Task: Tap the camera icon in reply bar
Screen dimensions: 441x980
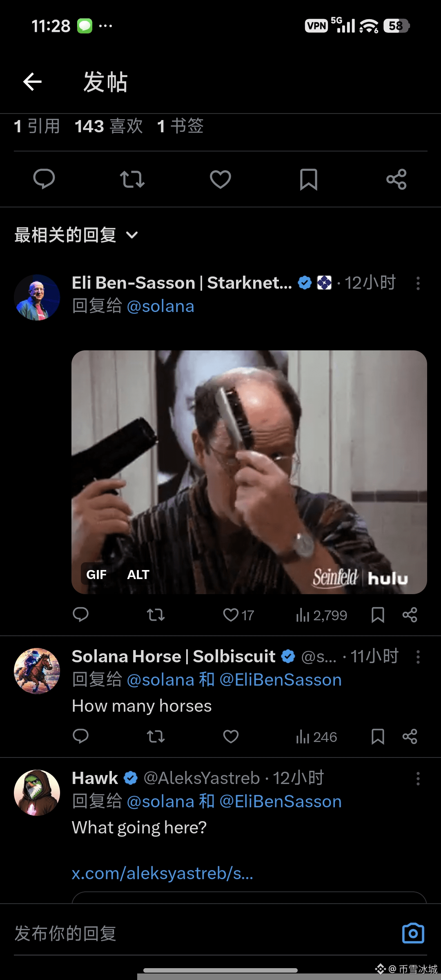Action: (x=413, y=933)
